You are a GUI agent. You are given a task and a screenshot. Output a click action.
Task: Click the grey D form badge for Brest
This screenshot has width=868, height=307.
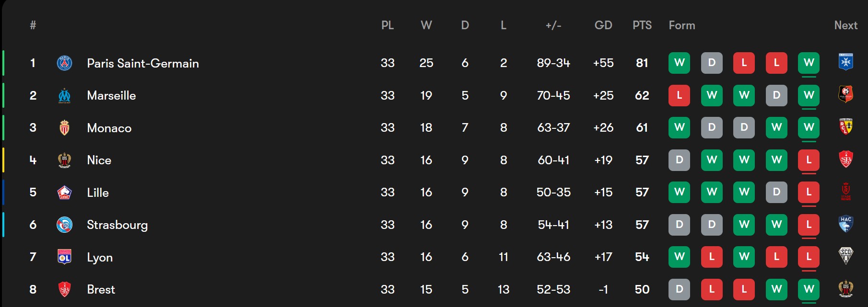[679, 289]
